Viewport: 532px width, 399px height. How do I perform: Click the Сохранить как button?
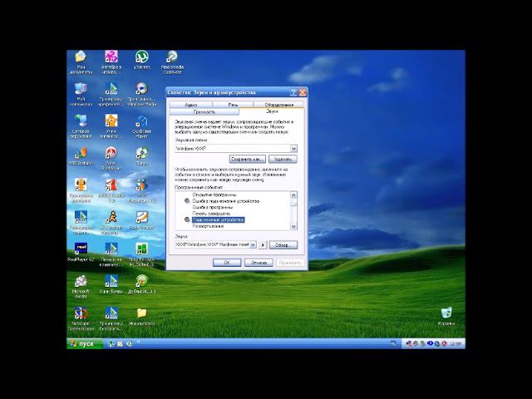click(248, 159)
